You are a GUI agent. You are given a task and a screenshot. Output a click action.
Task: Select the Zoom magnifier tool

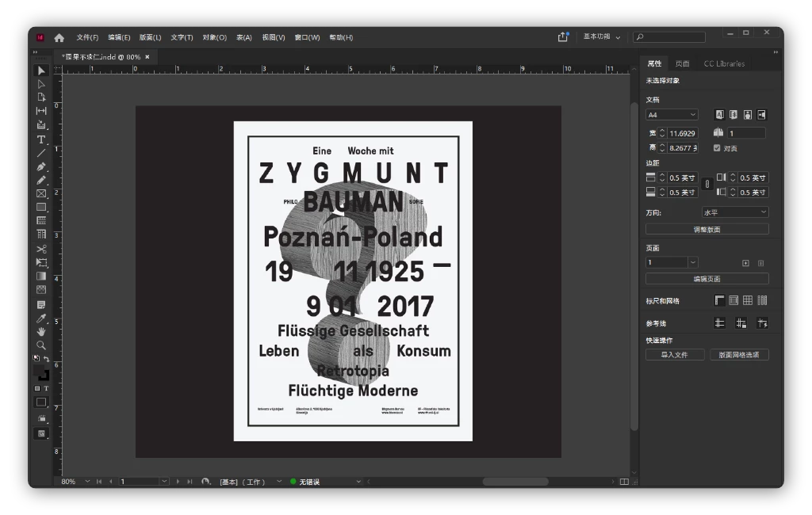pos(41,345)
